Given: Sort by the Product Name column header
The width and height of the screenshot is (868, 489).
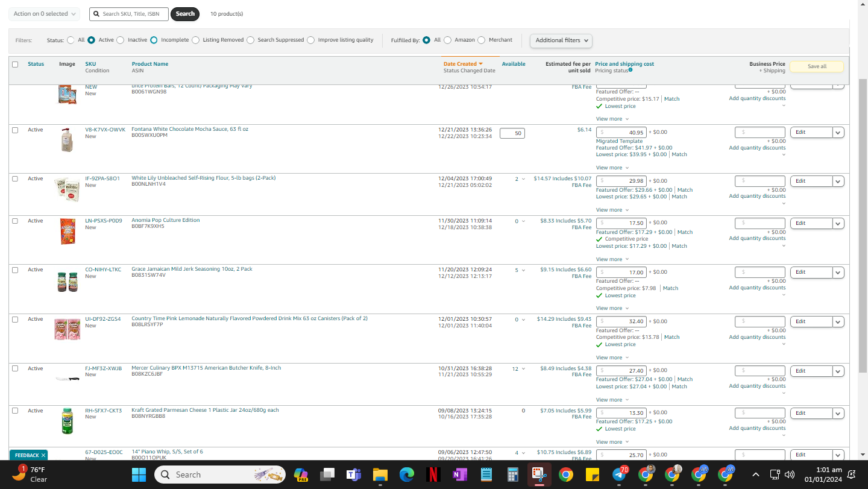Looking at the screenshot, I should point(150,64).
